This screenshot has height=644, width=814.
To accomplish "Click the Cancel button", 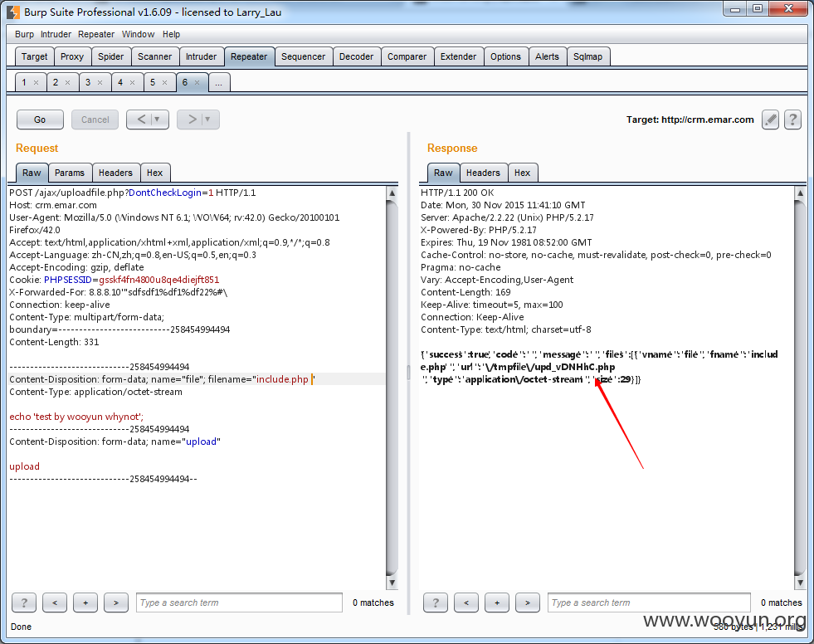I will pyautogui.click(x=95, y=120).
